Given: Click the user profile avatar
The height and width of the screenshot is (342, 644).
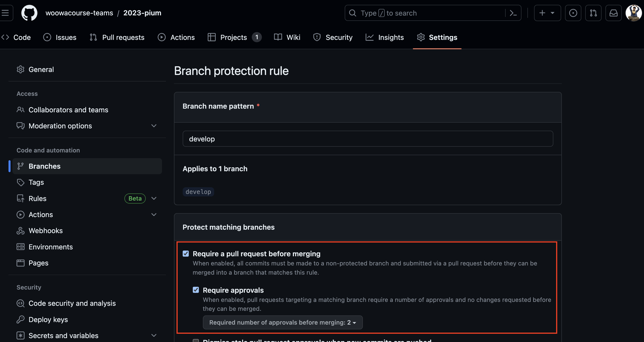Looking at the screenshot, I should [x=633, y=13].
